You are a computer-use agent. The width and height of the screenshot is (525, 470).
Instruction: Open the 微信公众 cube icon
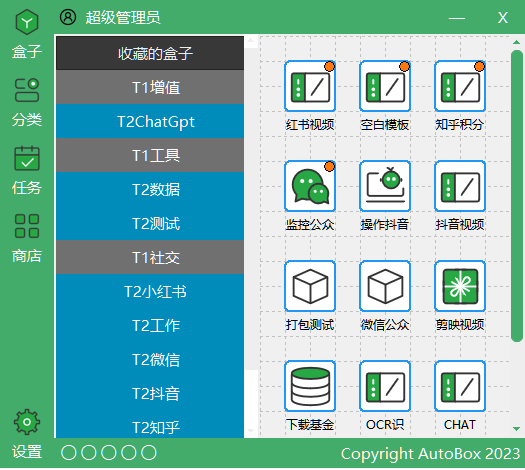click(385, 286)
